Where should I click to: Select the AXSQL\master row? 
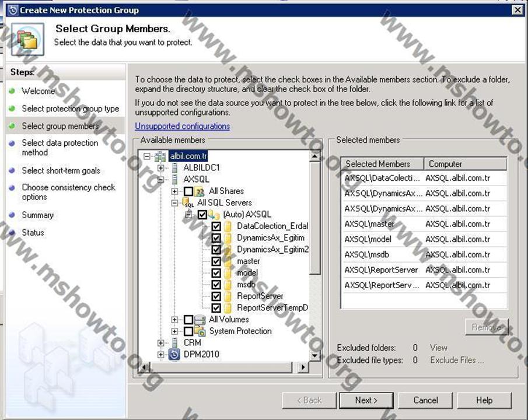(424, 224)
